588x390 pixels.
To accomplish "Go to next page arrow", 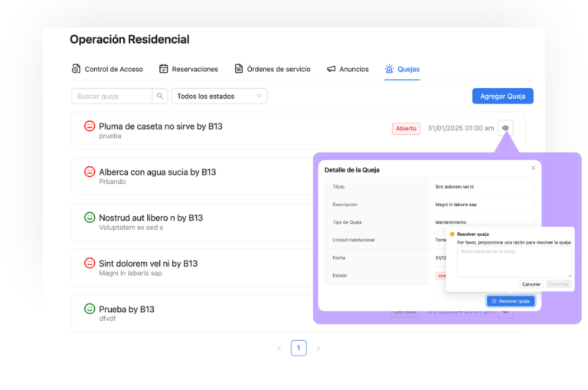I will tap(318, 349).
